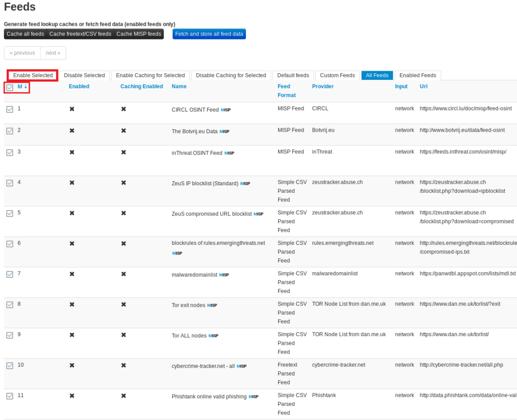The width and height of the screenshot is (517, 420).
Task: Sort by the Provider column header
Action: 323,86
